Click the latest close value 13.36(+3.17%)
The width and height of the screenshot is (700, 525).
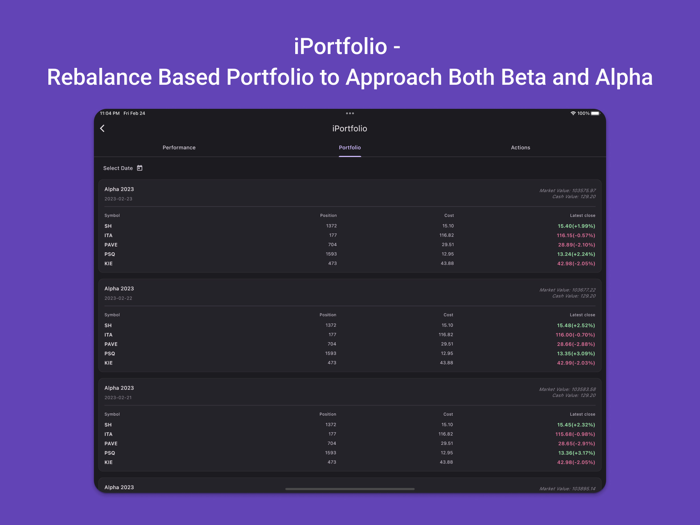(x=576, y=453)
